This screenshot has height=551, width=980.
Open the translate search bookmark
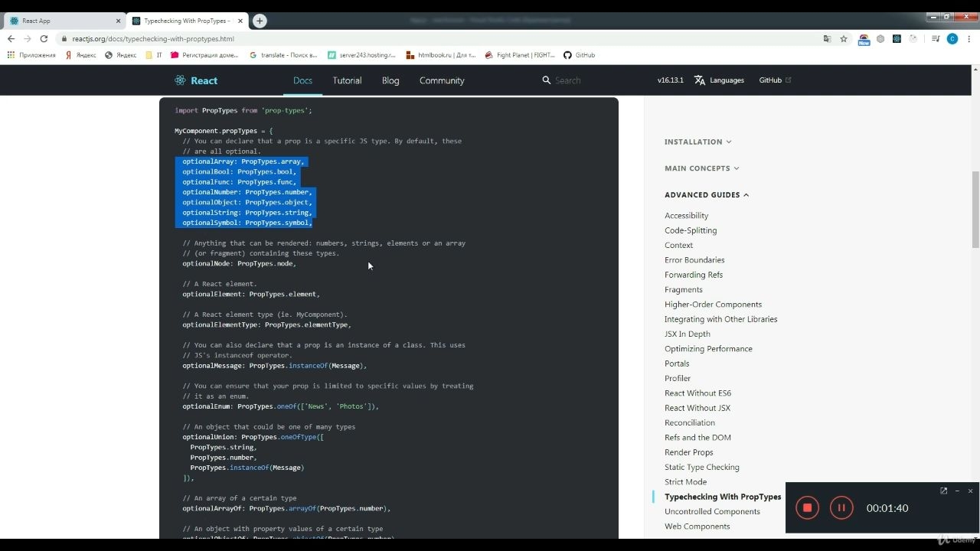point(283,55)
